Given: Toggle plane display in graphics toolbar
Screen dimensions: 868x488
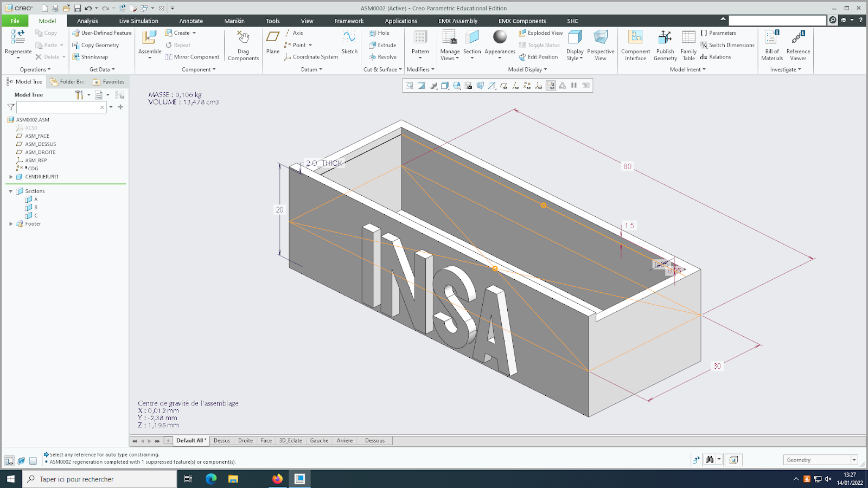Looking at the screenshot, I should point(503,86).
